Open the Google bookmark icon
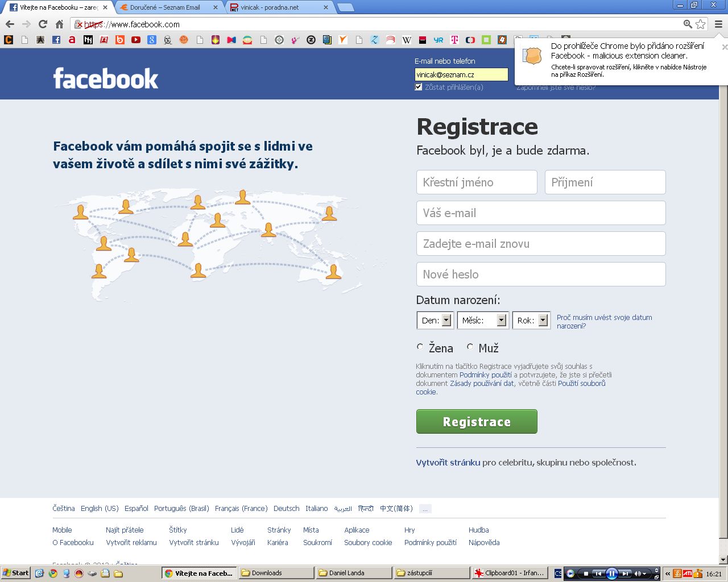728x582 pixels. click(152, 40)
